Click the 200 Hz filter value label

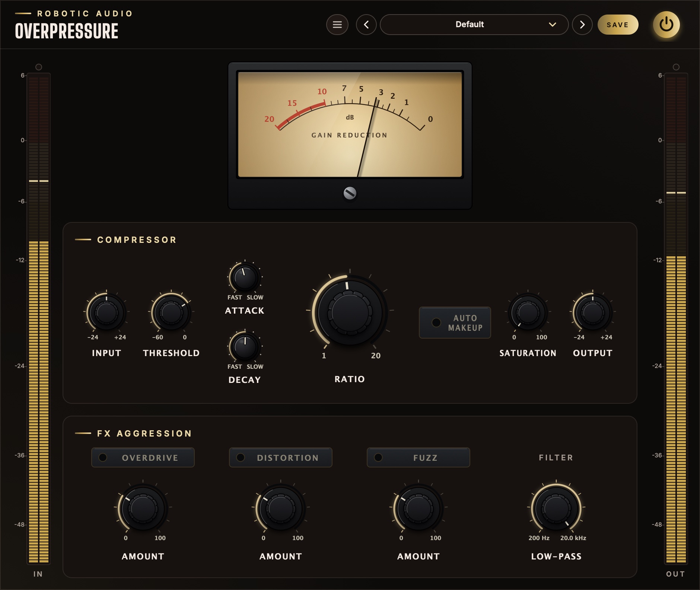pyautogui.click(x=539, y=538)
